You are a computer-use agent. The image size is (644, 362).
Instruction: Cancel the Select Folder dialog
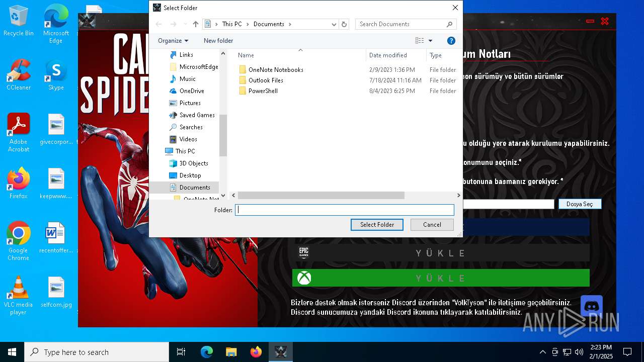point(432,225)
